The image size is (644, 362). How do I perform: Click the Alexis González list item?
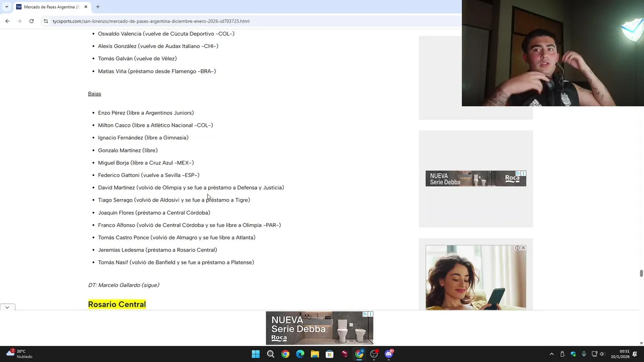tap(158, 46)
